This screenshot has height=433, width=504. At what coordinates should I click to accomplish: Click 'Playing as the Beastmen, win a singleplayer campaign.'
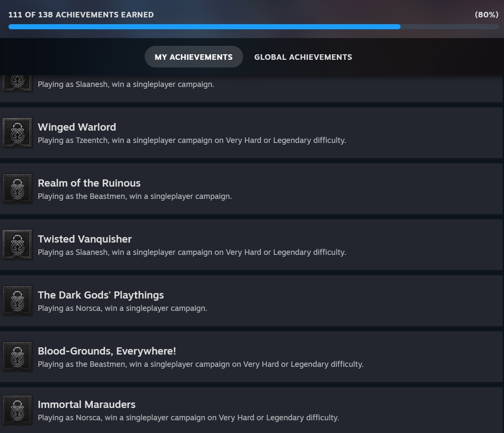tap(134, 196)
